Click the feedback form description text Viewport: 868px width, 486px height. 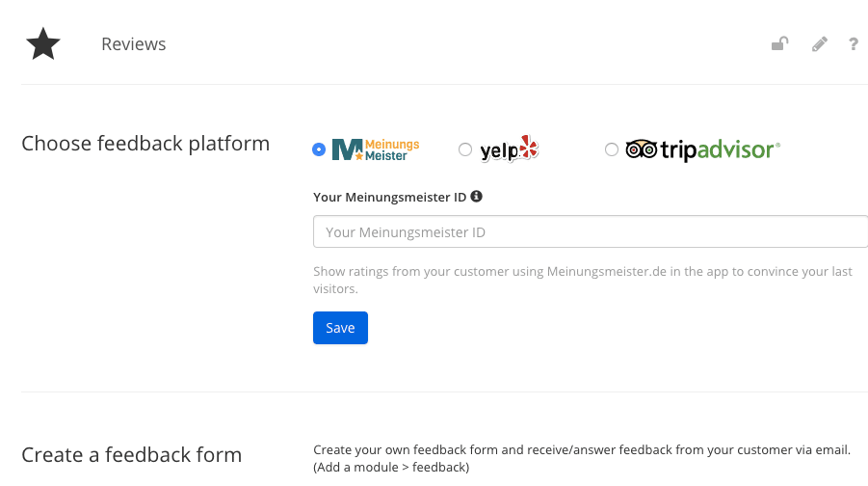coord(582,458)
